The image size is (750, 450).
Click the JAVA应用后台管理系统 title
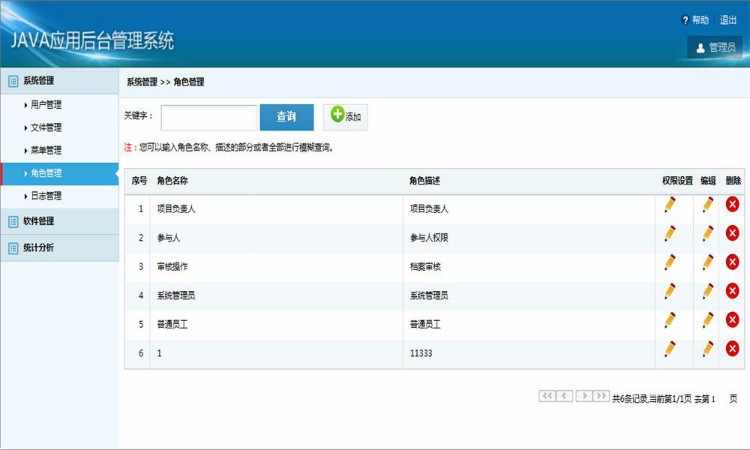coord(92,41)
